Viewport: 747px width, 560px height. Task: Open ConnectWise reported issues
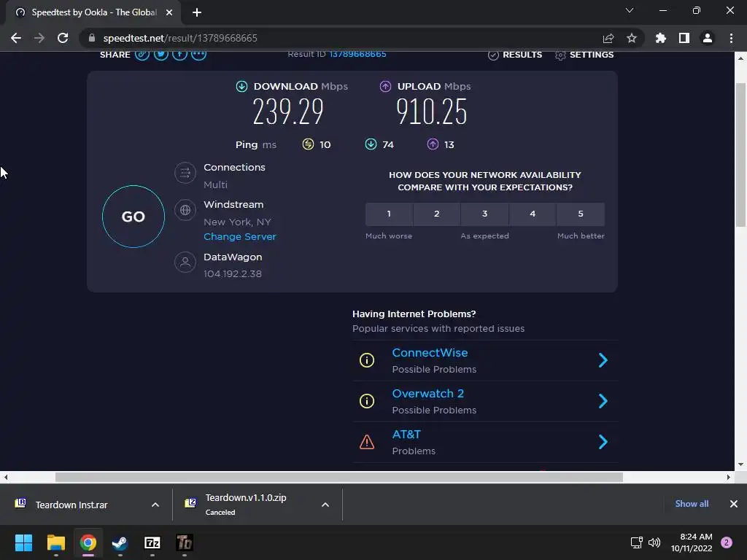[x=430, y=353]
